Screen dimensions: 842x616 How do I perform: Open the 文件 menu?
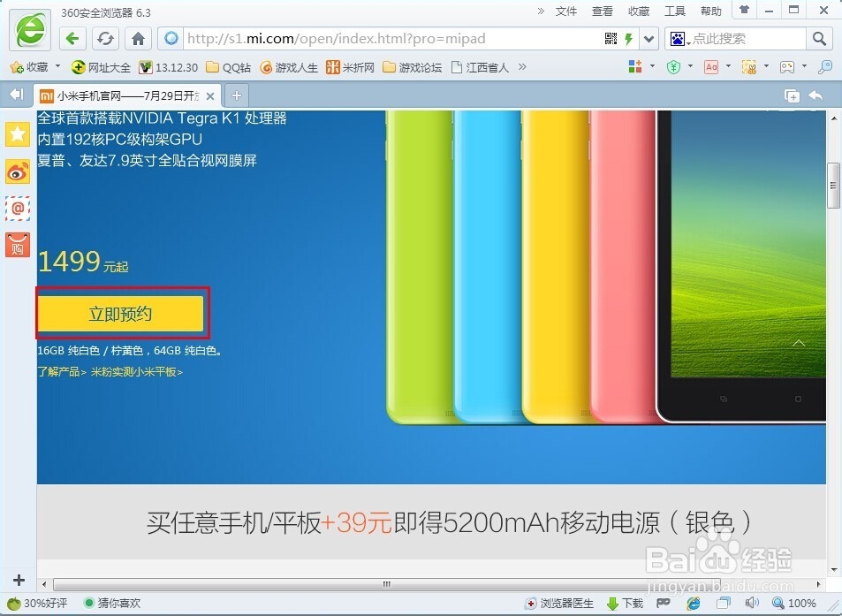[x=566, y=11]
